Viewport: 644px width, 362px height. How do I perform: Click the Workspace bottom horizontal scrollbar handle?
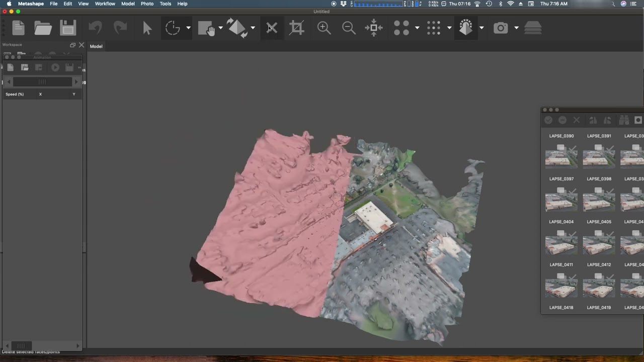pyautogui.click(x=21, y=345)
